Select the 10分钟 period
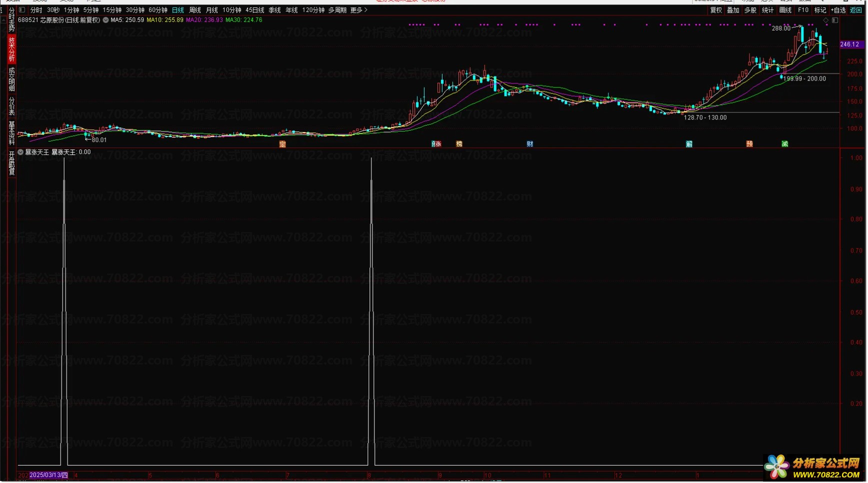 [x=232, y=10]
